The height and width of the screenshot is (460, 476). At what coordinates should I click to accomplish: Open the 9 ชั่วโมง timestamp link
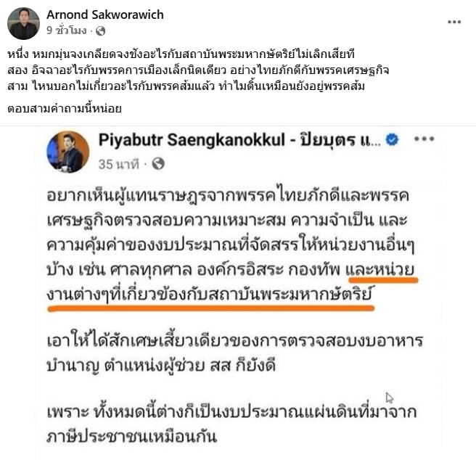click(67, 30)
